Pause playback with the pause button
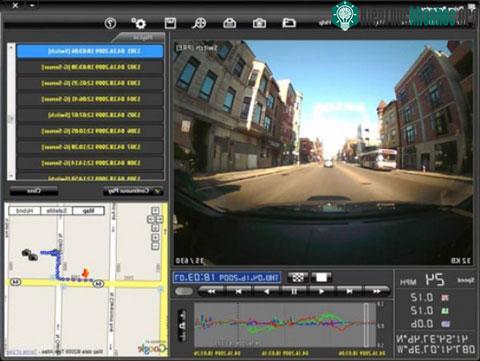The height and width of the screenshot is (361, 480). 294,291
